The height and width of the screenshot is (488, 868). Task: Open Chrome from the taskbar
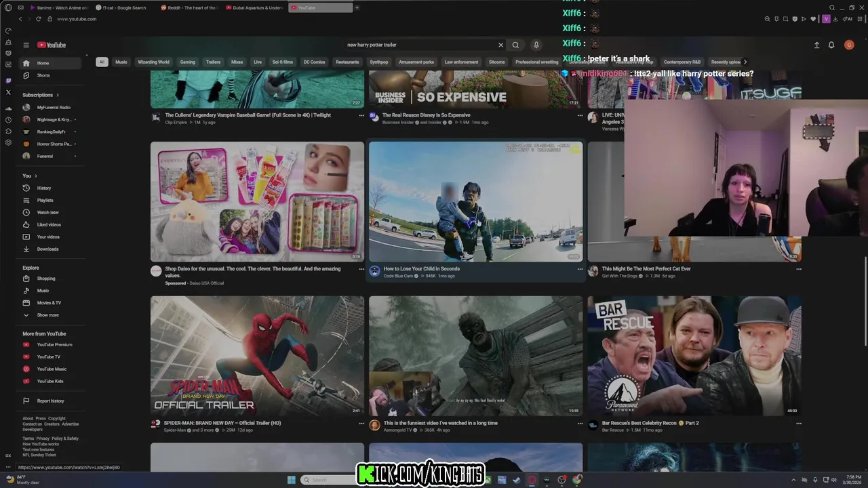click(577, 480)
